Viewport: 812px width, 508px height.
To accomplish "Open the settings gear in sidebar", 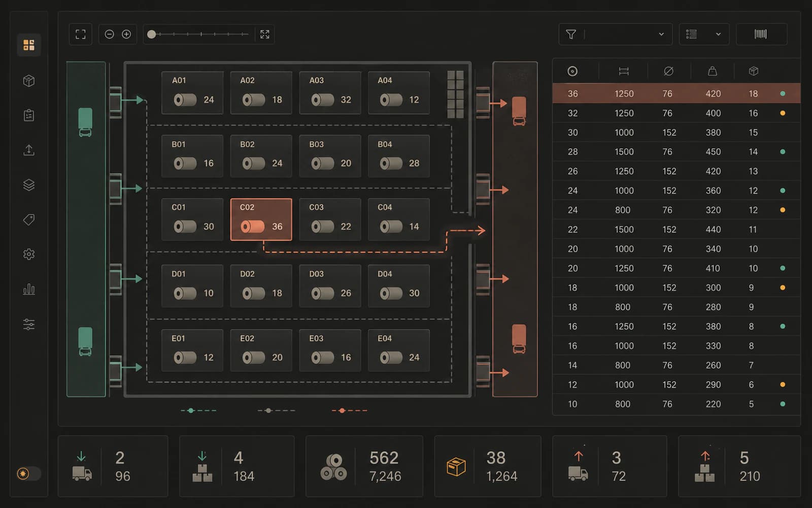I will pos(29,254).
